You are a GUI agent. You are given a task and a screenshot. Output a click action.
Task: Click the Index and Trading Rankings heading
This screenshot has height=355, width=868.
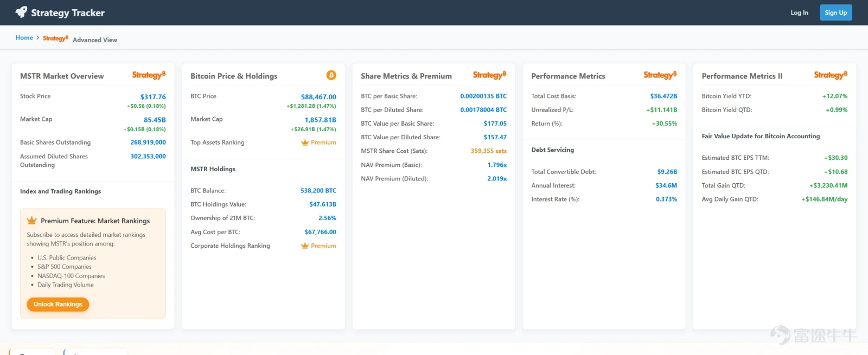pos(61,191)
